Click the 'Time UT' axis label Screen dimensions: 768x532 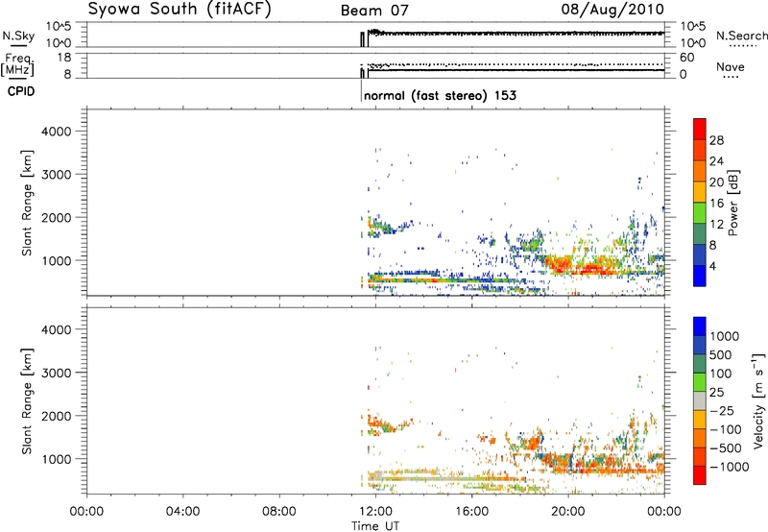click(x=375, y=526)
